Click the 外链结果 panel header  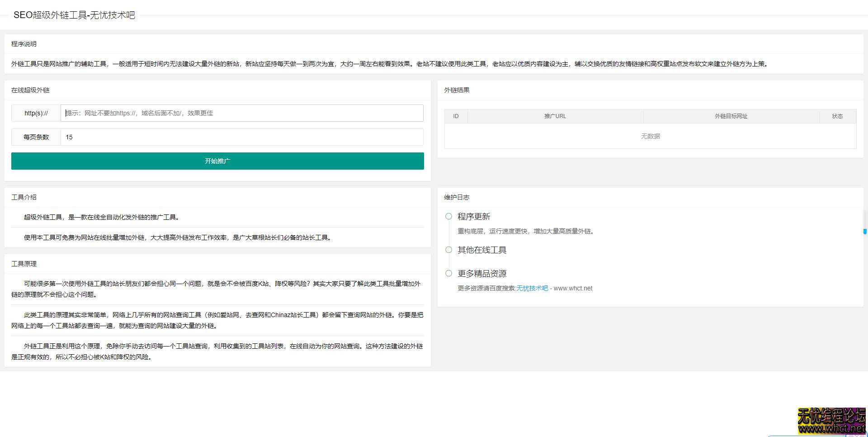(457, 90)
